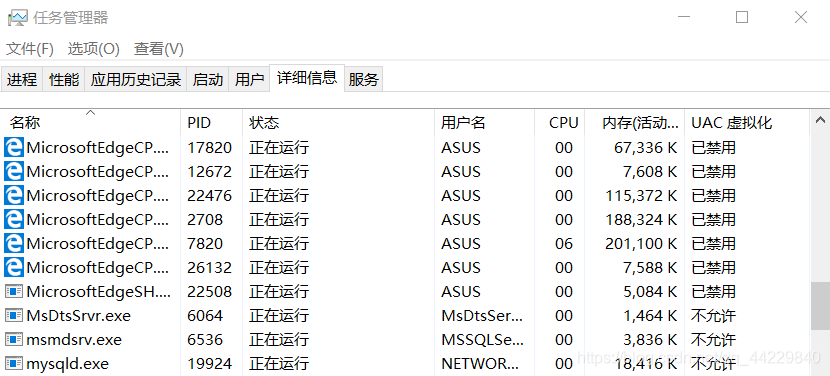Click memory value 188,324 K

tap(642, 219)
